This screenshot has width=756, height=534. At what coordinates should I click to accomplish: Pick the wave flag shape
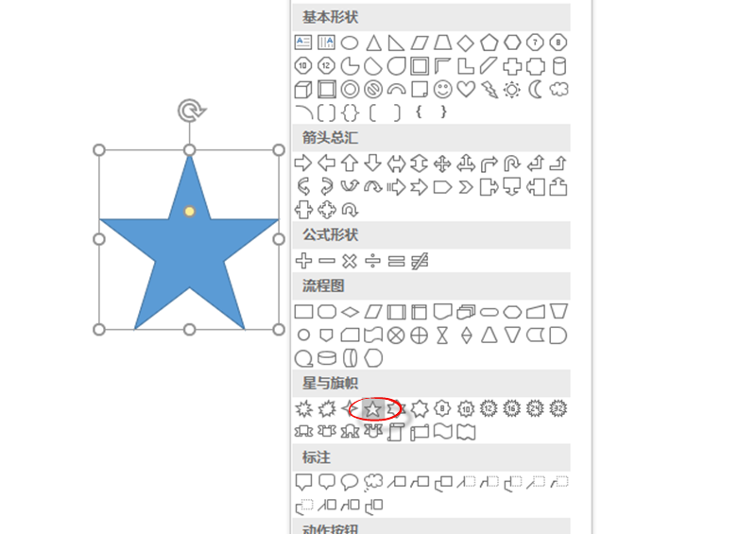[x=443, y=432]
